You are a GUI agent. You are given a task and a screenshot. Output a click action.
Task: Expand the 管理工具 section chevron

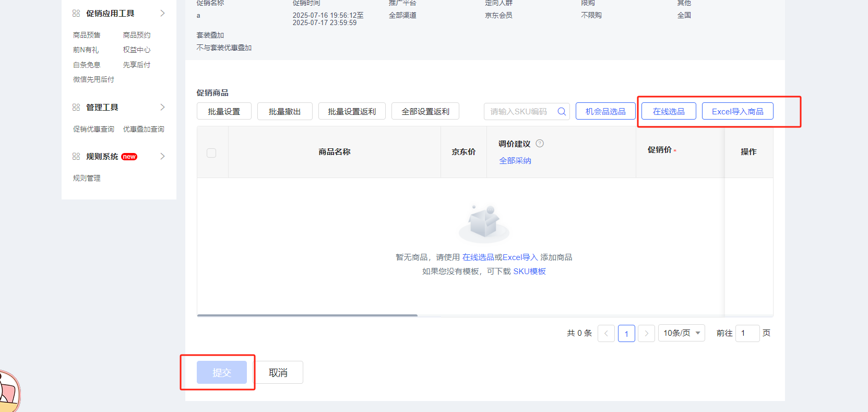[x=162, y=107]
